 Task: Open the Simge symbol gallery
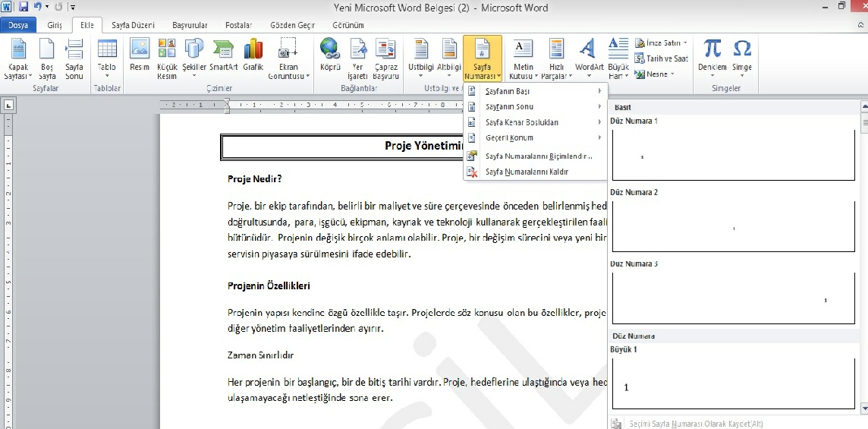(742, 59)
